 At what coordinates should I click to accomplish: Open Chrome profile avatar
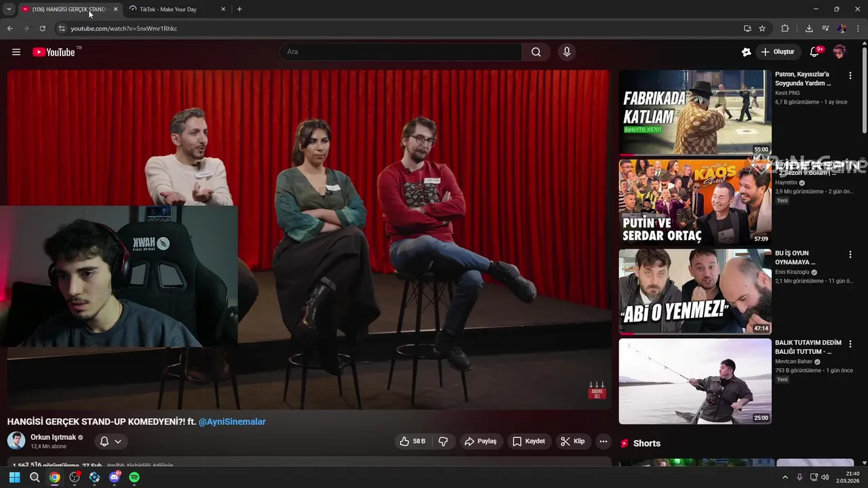842,28
